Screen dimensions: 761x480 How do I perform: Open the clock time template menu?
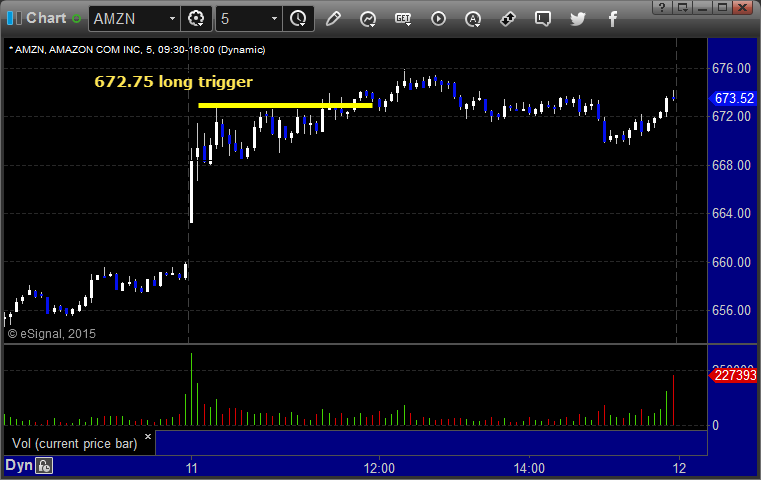(x=298, y=19)
